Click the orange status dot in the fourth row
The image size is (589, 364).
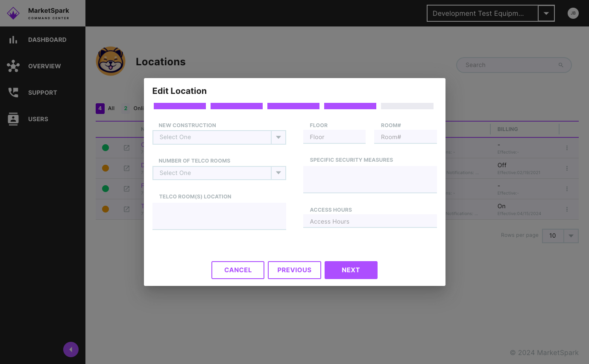coord(105,209)
